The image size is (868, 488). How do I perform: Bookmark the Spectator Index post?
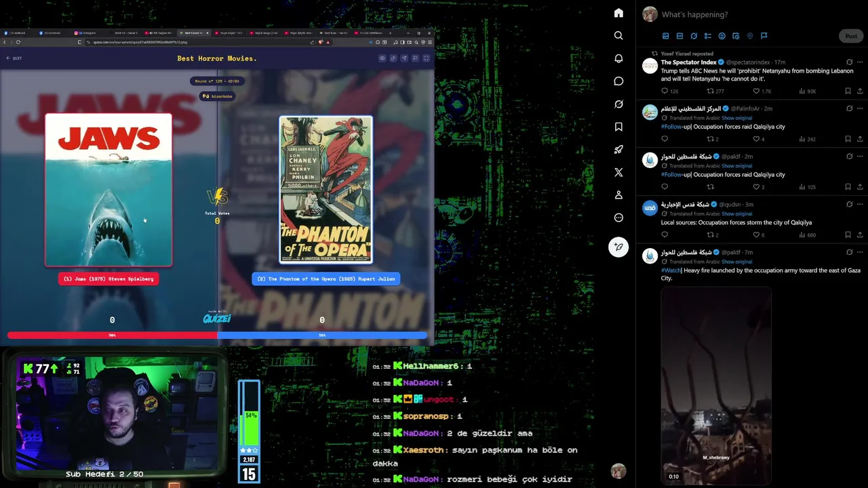848,91
